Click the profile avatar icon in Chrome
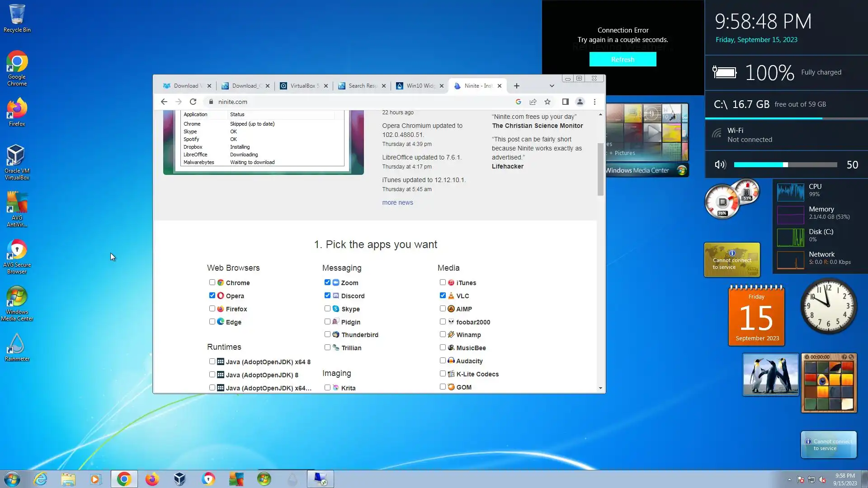Viewport: 868px width, 488px height. click(x=580, y=102)
